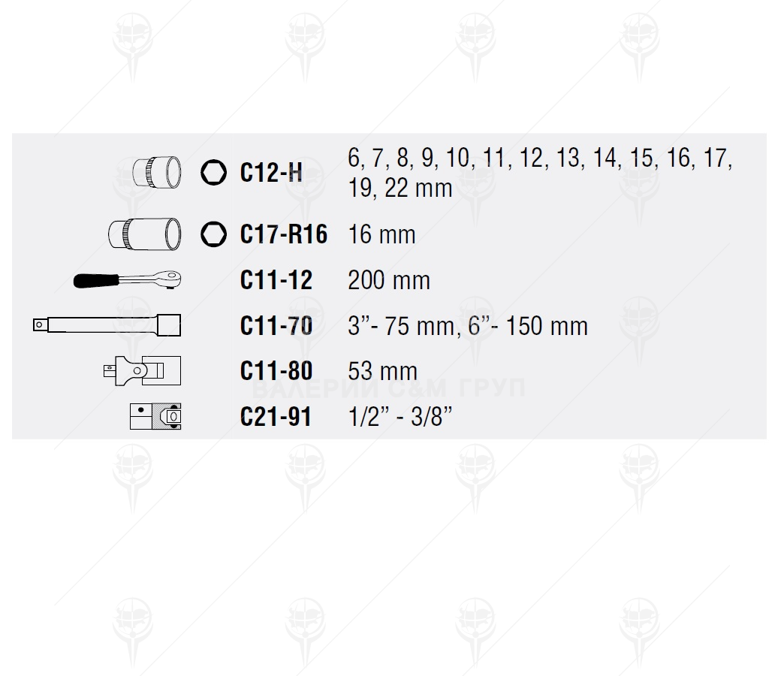Click the 53 mm size text

click(382, 371)
